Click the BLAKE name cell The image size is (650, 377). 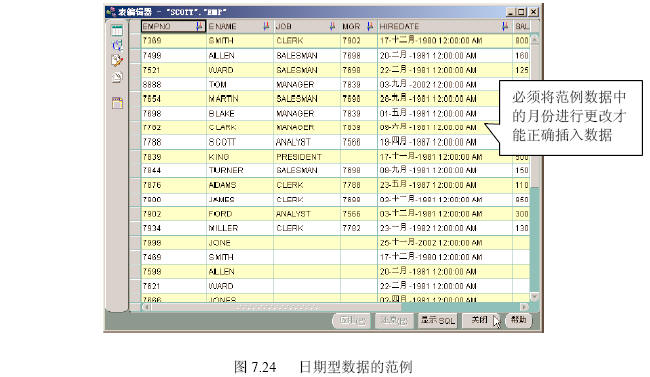point(240,114)
